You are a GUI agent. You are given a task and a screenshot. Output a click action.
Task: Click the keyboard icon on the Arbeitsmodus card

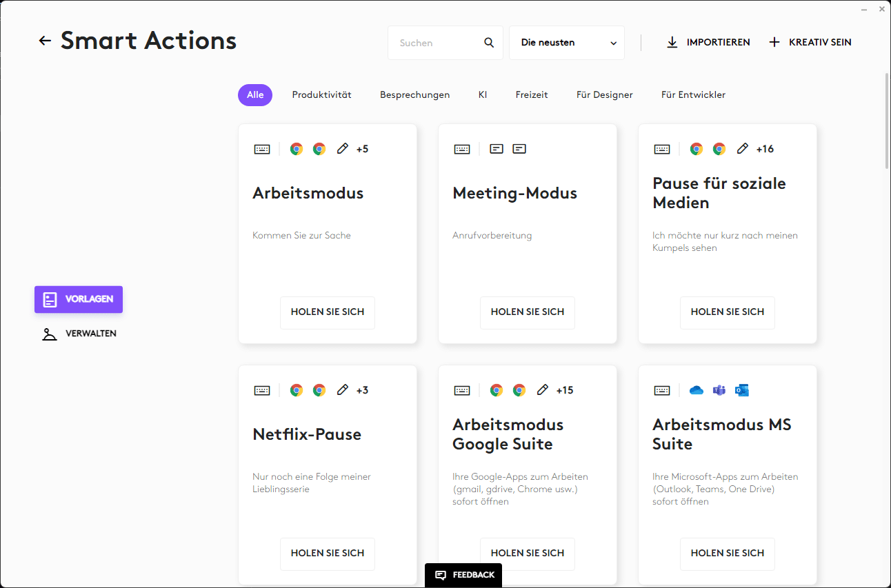262,149
